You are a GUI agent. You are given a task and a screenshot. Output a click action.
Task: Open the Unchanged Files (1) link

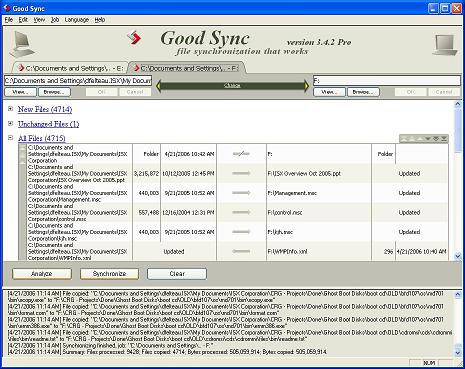49,124
